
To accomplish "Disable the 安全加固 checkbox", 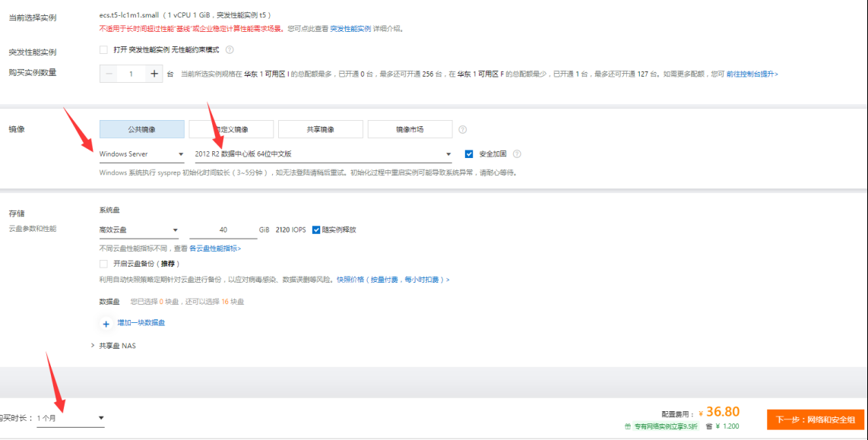I will click(x=470, y=154).
